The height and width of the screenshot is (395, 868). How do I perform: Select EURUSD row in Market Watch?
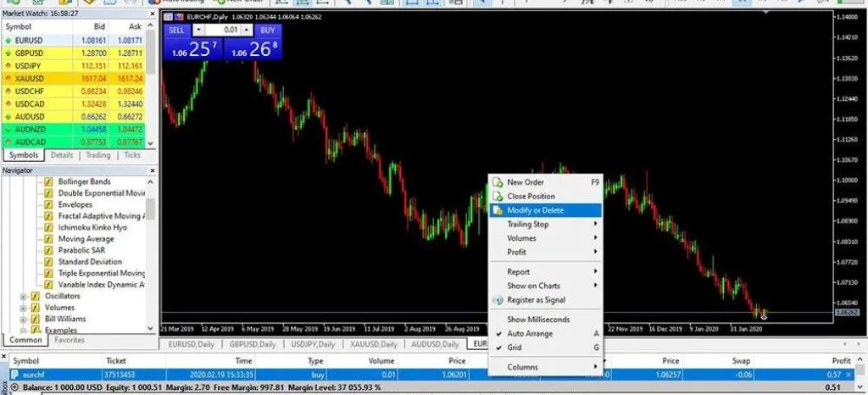point(74,41)
